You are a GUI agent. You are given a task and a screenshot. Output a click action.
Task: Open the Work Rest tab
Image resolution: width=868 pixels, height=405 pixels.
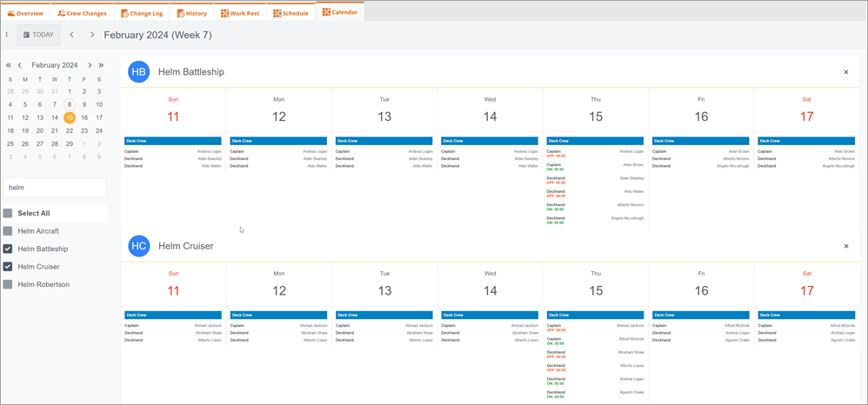coord(240,13)
